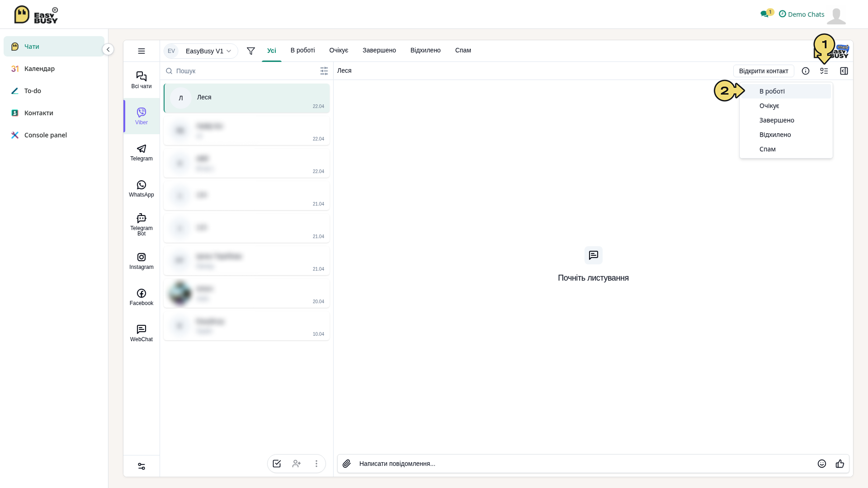
Task: Click the chat info icon
Action: 806,71
